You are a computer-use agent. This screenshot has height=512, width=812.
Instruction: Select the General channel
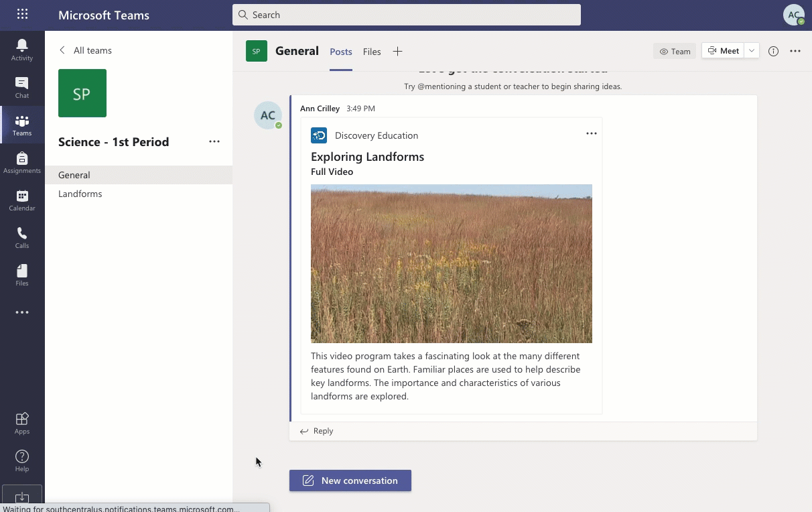point(139,175)
